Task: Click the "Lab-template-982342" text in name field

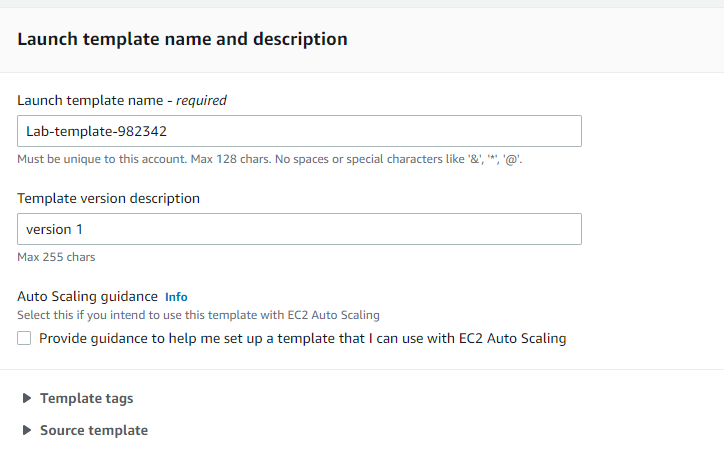Action: pyautogui.click(x=89, y=131)
